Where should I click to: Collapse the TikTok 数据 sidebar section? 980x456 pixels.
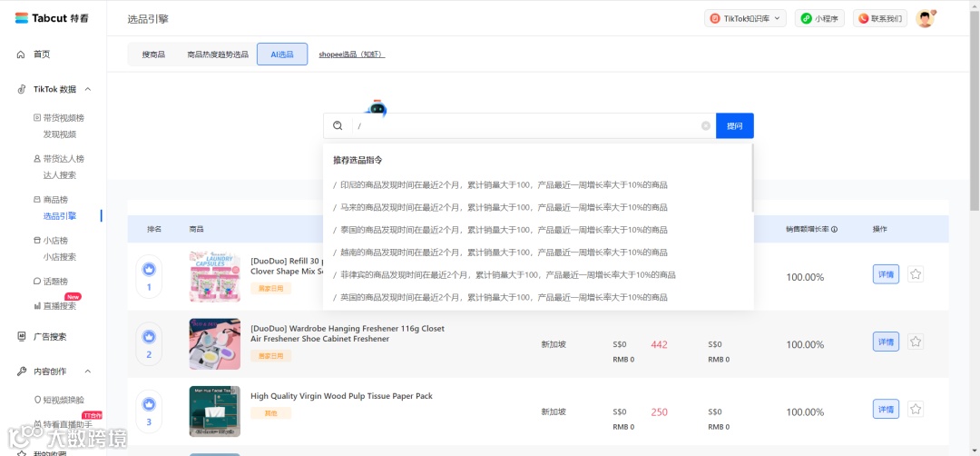(87, 89)
